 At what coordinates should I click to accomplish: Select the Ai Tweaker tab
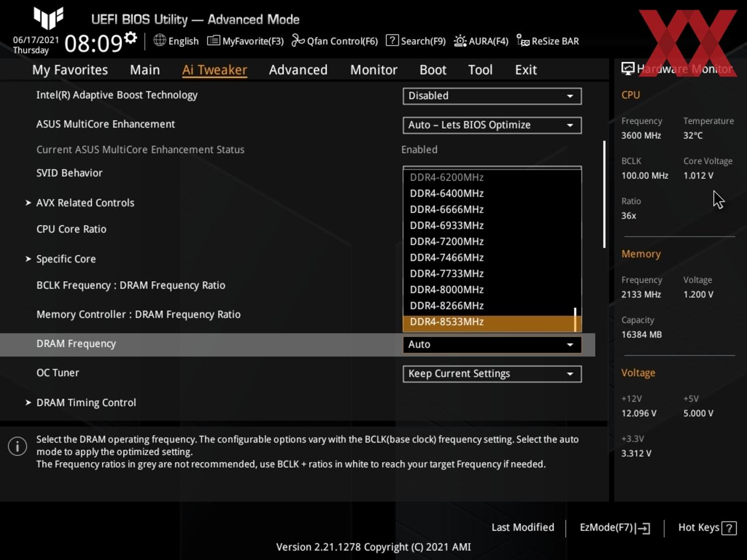215,70
